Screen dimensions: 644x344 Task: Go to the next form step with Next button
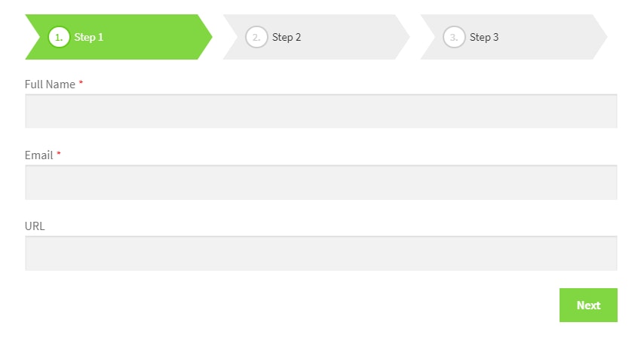pos(588,305)
